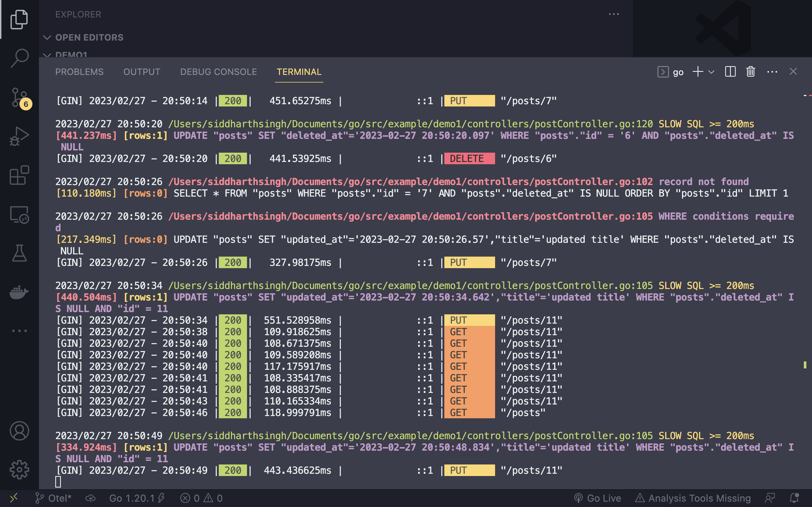Kill the active terminal
Viewport: 812px width, 507px height.
[751, 72]
